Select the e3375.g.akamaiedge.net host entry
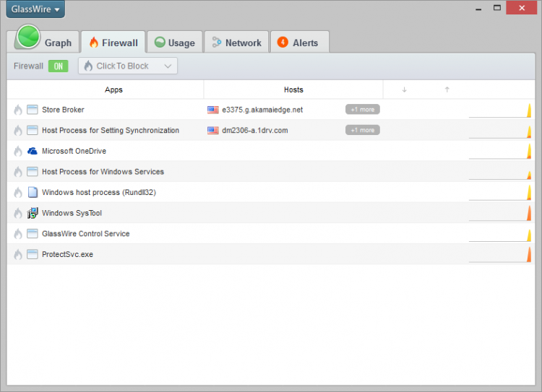The width and height of the screenshot is (542, 392). (x=262, y=110)
